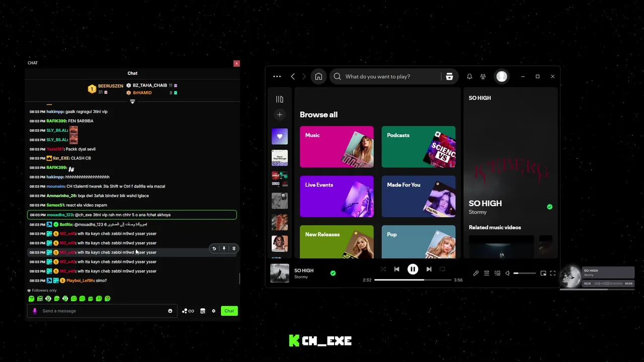Open artist Stormy in Now Playing panel
Viewport: 644px width, 362px height.
point(477,212)
